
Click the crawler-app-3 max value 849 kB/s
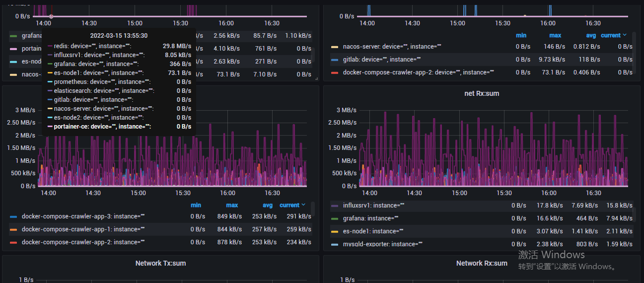[x=230, y=216]
